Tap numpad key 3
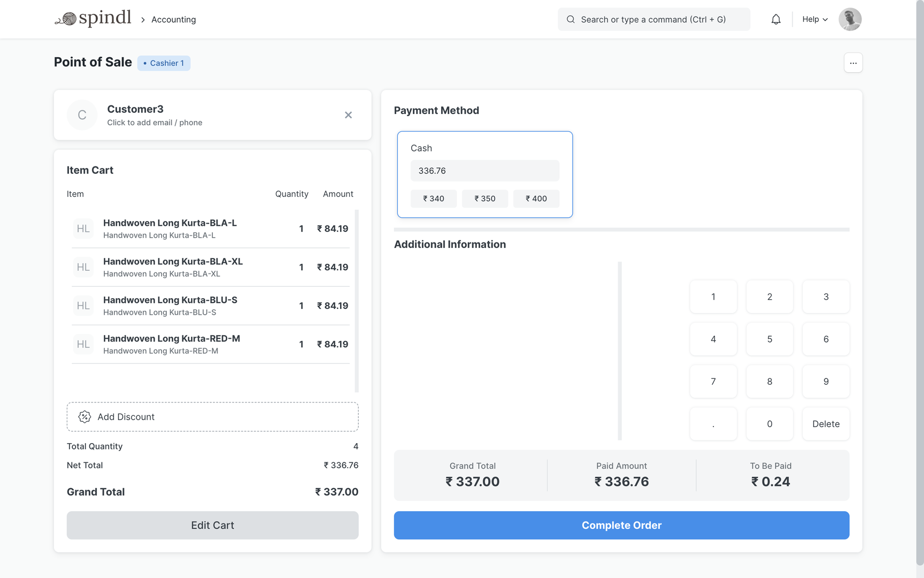924x578 pixels. point(826,296)
